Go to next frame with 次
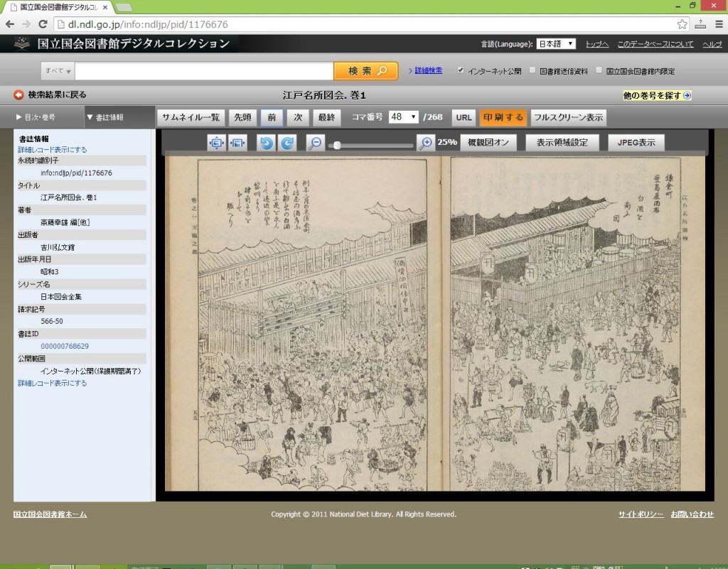This screenshot has height=569, width=728. [x=298, y=117]
